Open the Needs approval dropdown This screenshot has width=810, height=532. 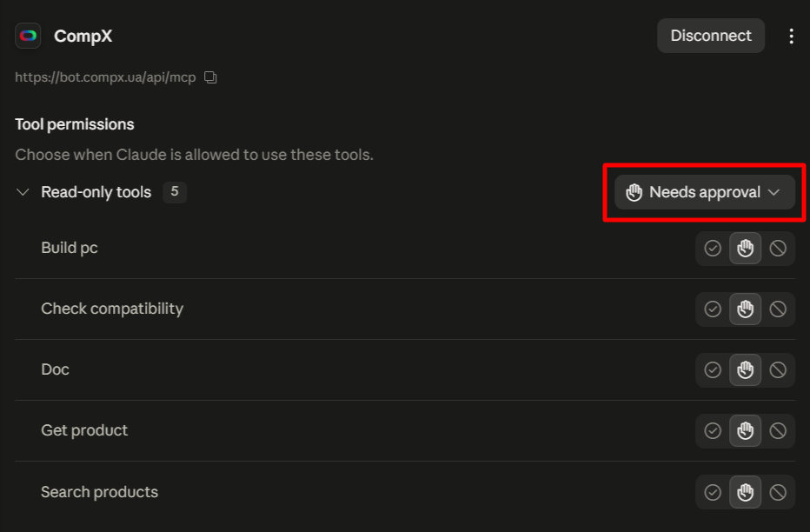[x=705, y=192]
